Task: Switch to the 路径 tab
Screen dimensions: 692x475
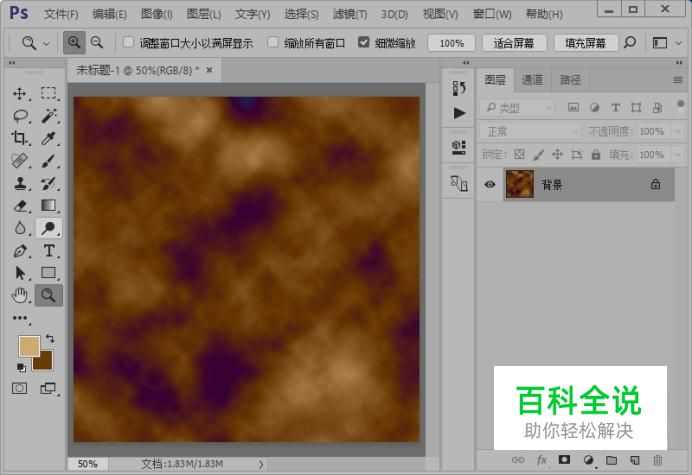Action: pyautogui.click(x=570, y=80)
